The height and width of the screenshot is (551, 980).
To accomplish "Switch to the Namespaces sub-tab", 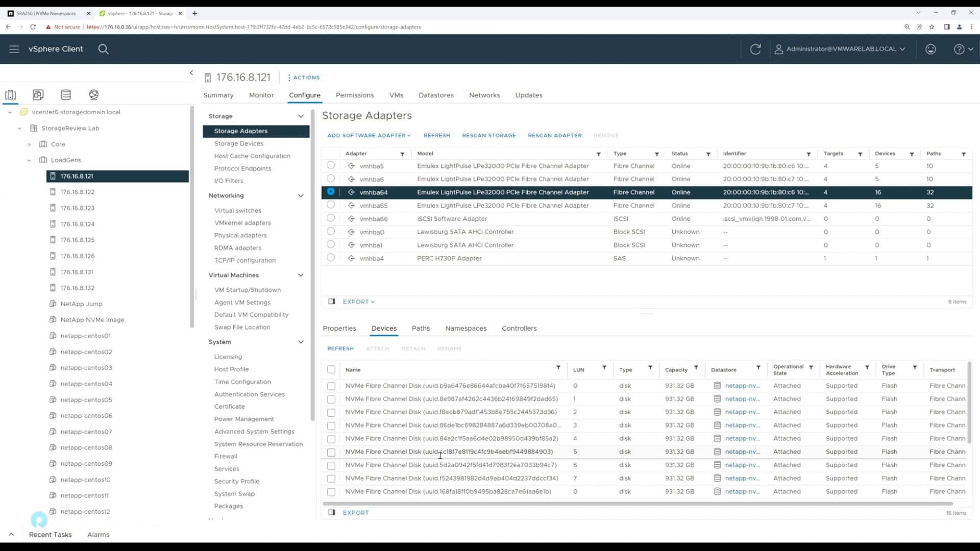I will tap(465, 329).
